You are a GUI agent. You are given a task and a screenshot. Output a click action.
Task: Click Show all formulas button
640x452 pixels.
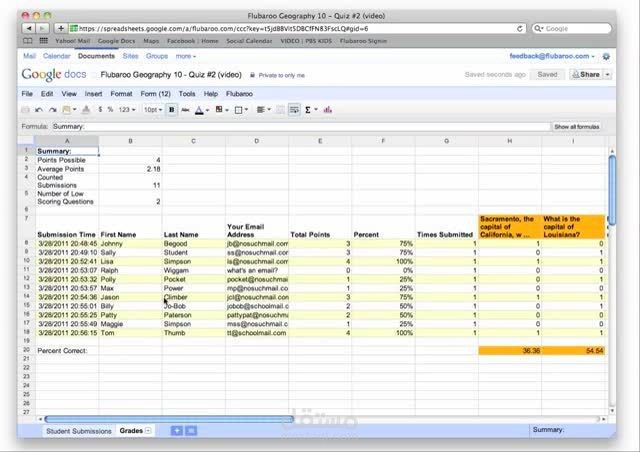point(576,127)
